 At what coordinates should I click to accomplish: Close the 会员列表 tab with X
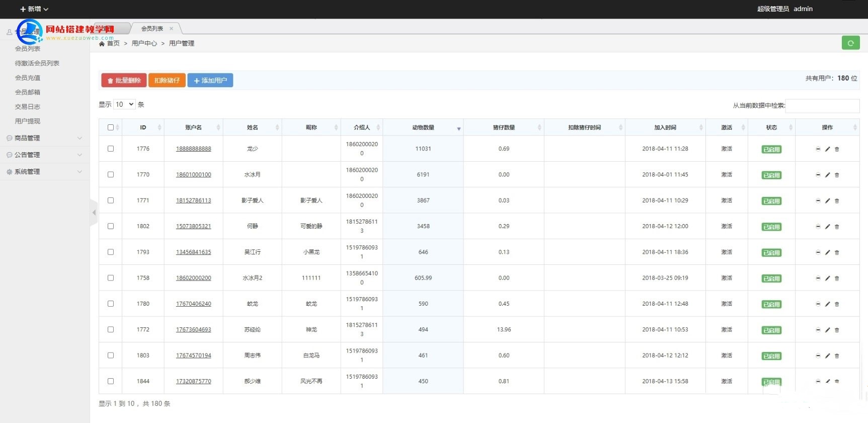[x=171, y=29]
